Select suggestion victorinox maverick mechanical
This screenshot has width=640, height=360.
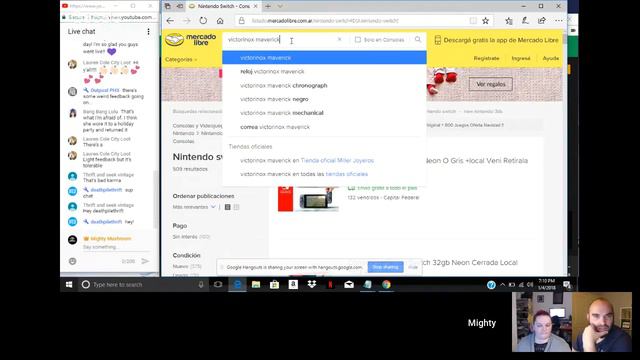point(324,113)
